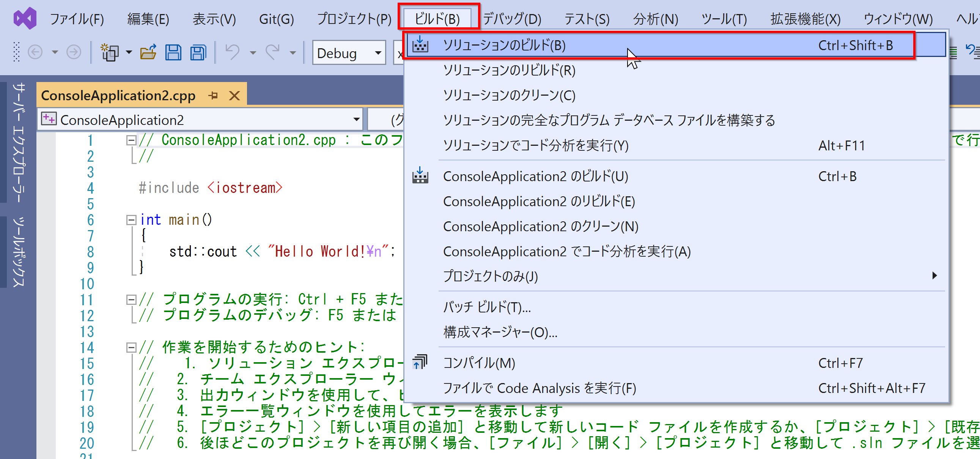Save the file with the single disk icon
Image resolution: width=980 pixels, height=459 pixels.
pos(173,52)
